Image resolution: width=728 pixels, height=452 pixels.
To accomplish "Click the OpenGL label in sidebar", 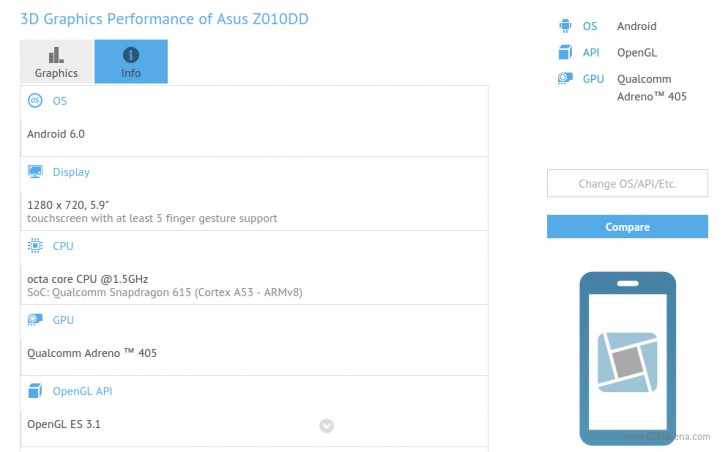I will pyautogui.click(x=637, y=52).
